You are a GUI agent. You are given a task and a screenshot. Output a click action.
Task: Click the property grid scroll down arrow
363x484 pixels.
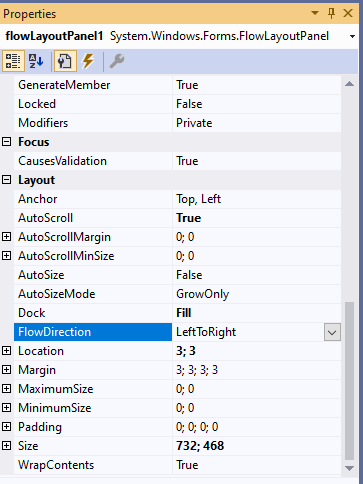click(x=349, y=468)
